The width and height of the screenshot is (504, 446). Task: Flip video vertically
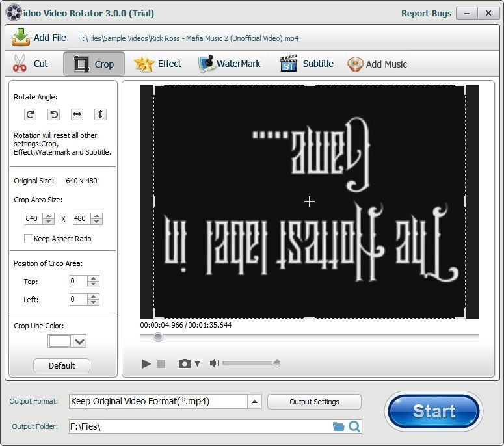pyautogui.click(x=100, y=114)
